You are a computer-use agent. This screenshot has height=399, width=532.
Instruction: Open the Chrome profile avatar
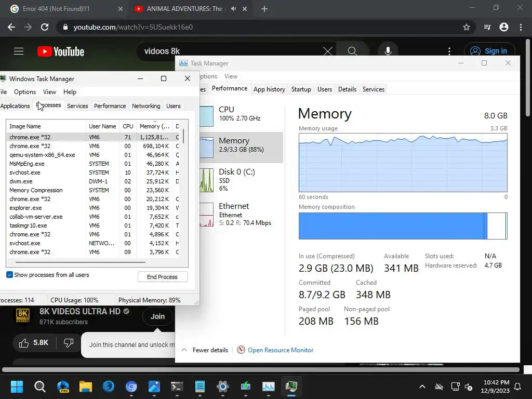pyautogui.click(x=504, y=27)
